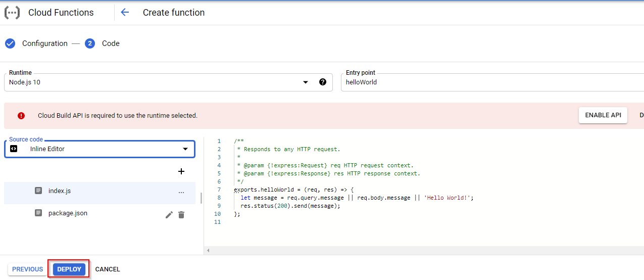Switch to the Configuration step
The width and height of the screenshot is (644, 280).
(45, 43)
